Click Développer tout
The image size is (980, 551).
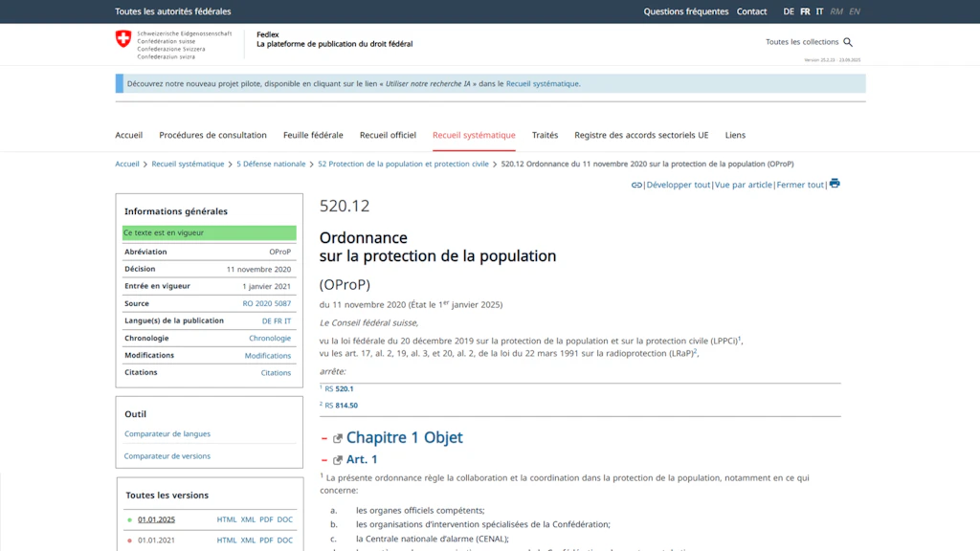679,185
